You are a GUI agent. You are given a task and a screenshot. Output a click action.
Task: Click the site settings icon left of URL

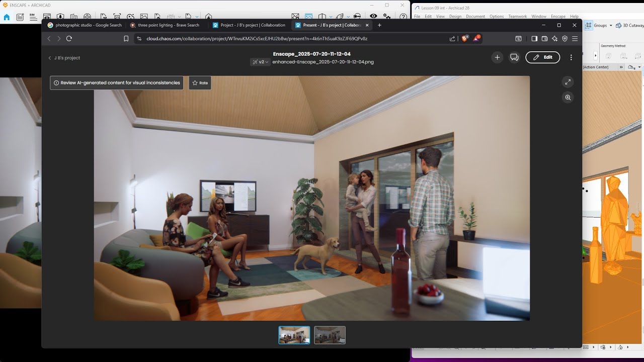coord(139,38)
